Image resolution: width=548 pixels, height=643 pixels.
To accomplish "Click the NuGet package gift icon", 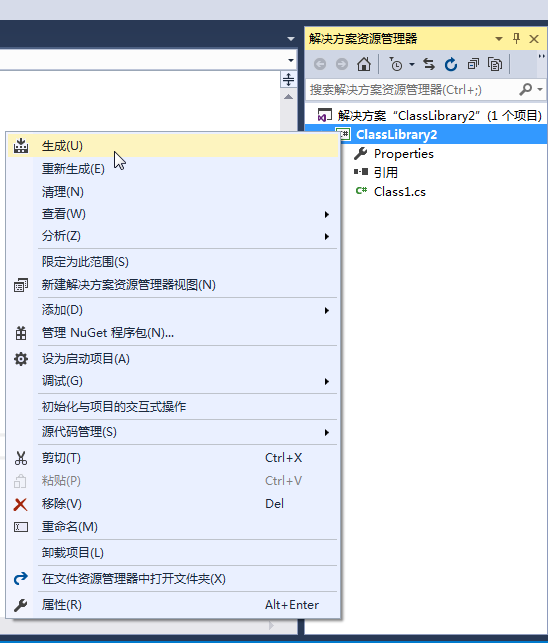I will coord(21,333).
